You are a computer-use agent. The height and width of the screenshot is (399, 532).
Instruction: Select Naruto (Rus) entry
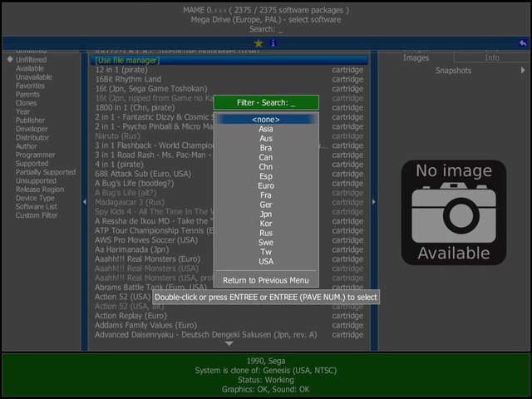tap(229, 136)
